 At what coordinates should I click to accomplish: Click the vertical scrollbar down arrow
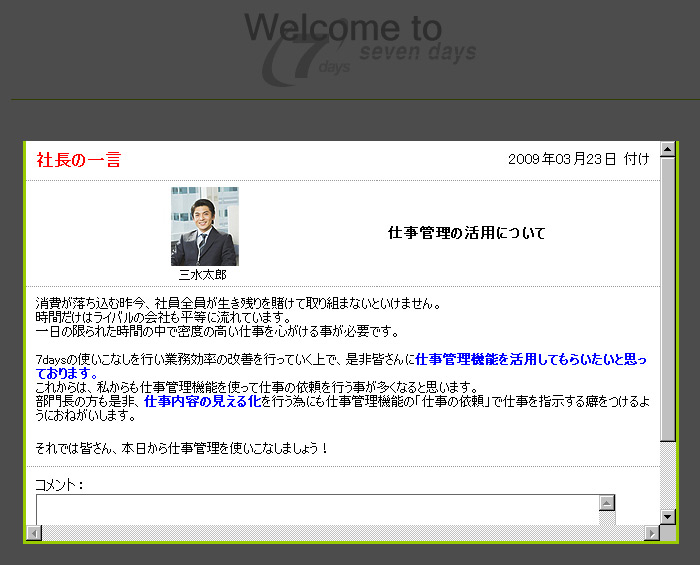pos(667,517)
